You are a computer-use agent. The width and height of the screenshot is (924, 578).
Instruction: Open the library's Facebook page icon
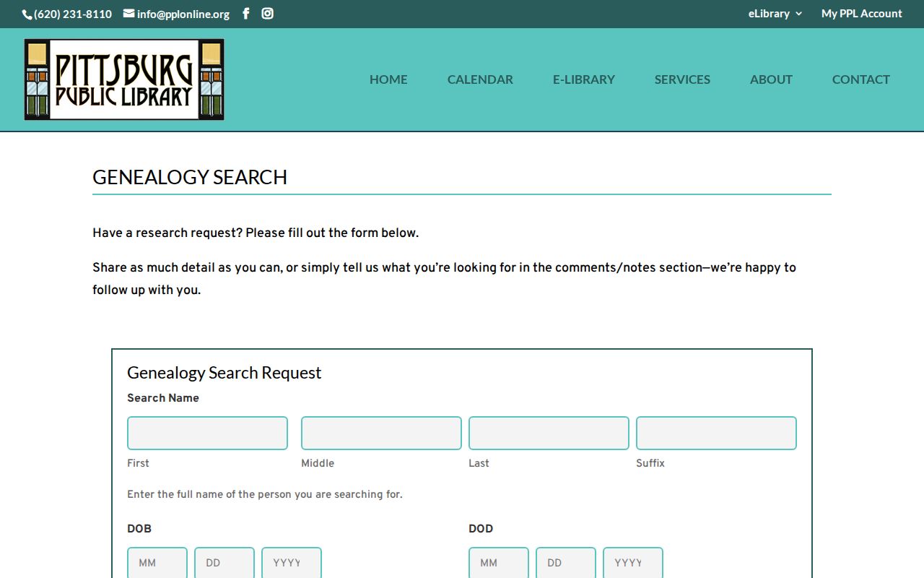click(x=245, y=14)
